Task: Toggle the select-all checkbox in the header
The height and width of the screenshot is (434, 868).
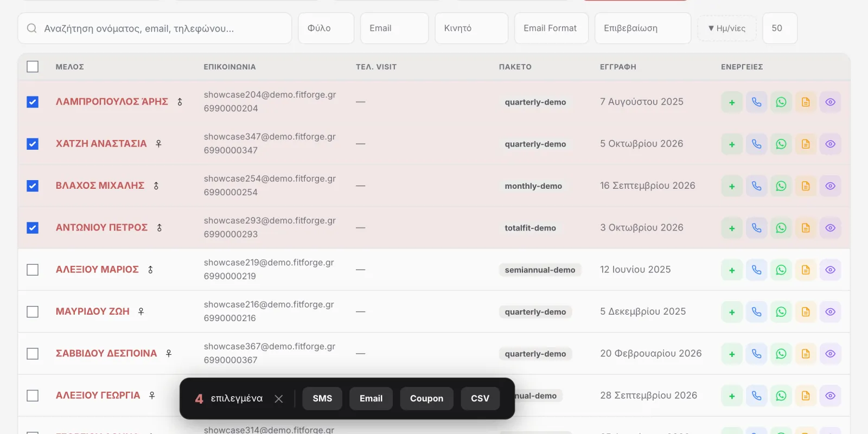Action: click(33, 67)
